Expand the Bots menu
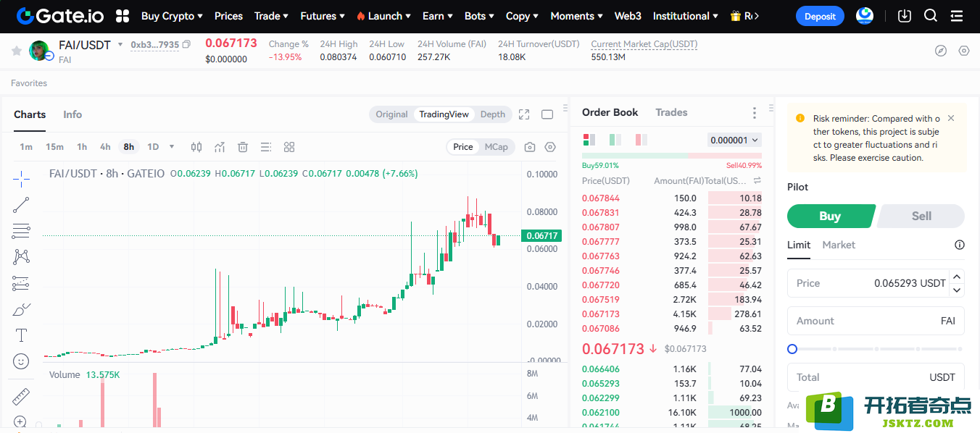980x433 pixels. pos(480,16)
